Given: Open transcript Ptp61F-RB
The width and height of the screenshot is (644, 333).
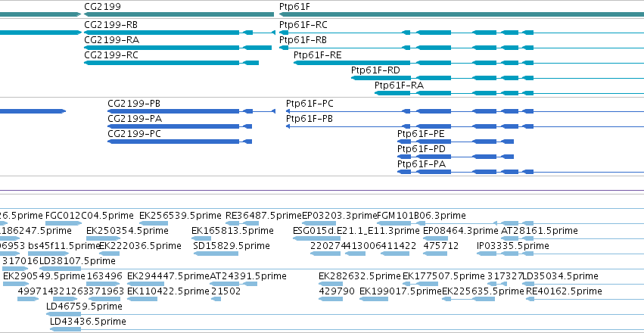Looking at the screenshot, I should tap(461, 48).
